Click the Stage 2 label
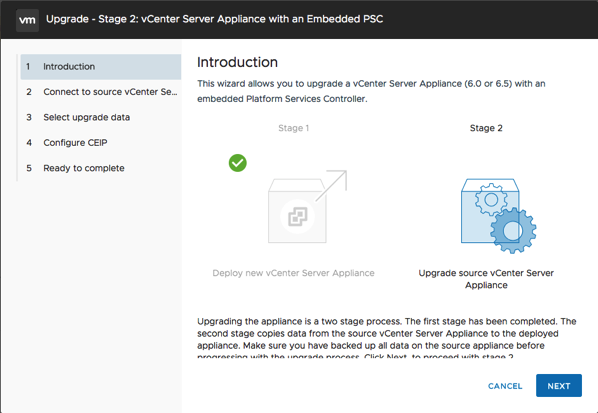This screenshot has height=413, width=598. [486, 128]
